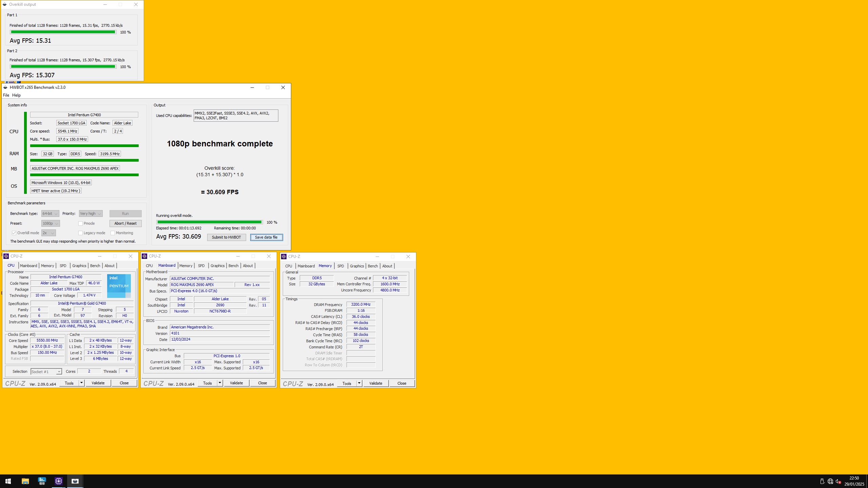Click Tools button in Mainboard CPU-Z window

(208, 383)
